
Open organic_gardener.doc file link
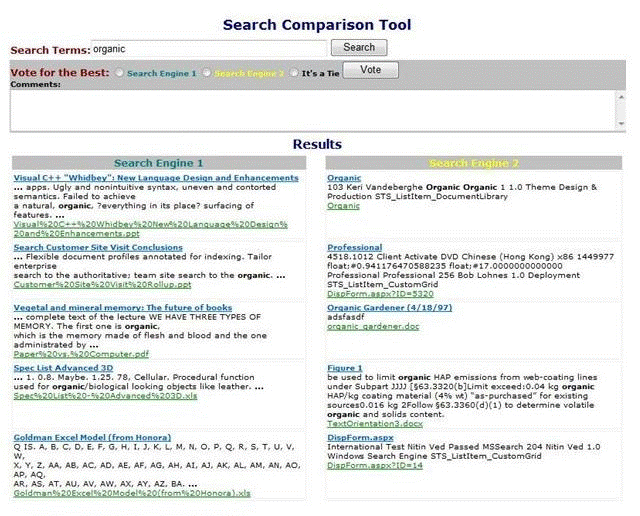point(373,326)
